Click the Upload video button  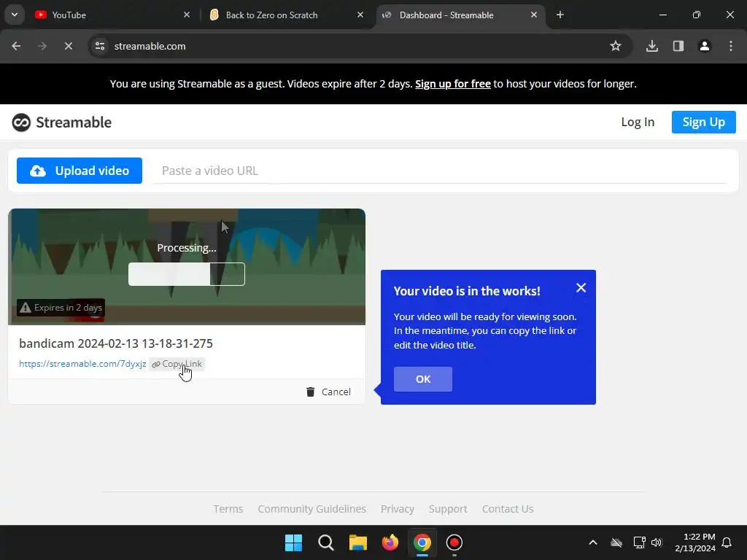[x=80, y=171]
